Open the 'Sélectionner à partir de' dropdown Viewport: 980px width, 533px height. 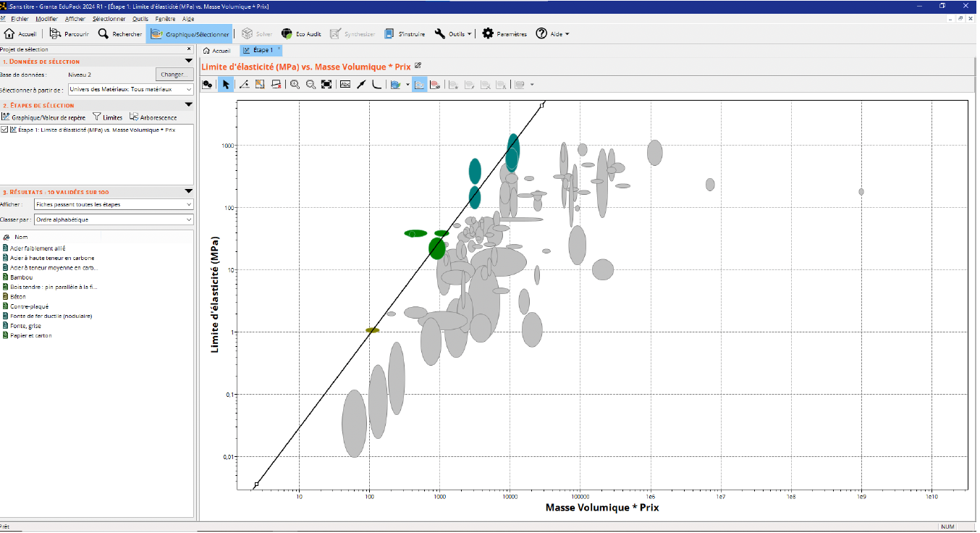point(130,89)
